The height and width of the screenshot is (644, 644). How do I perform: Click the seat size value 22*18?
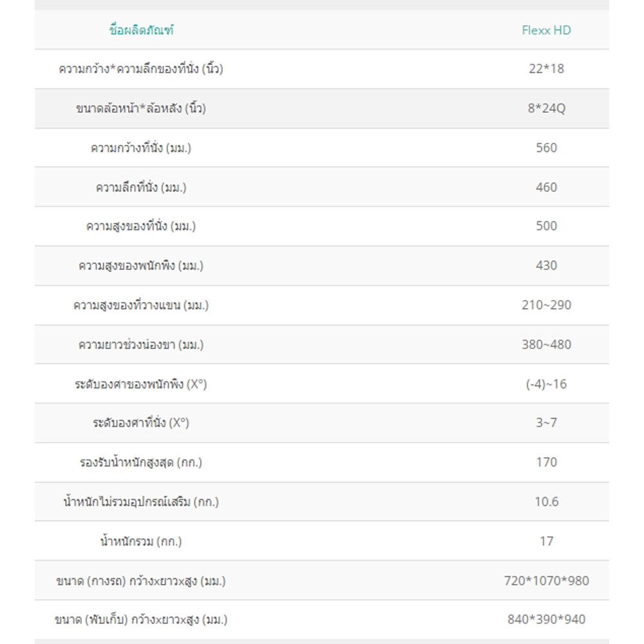(x=546, y=69)
